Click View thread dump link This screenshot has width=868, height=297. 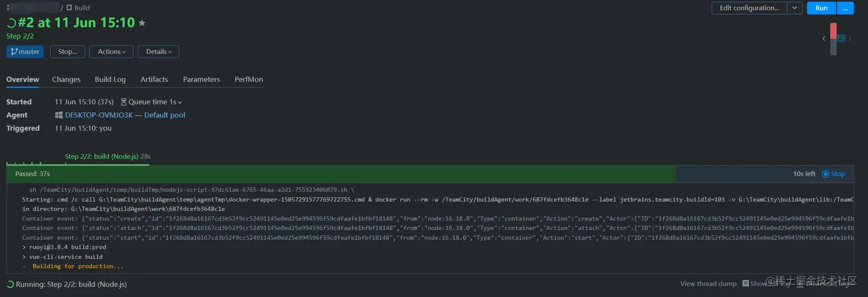[708, 284]
